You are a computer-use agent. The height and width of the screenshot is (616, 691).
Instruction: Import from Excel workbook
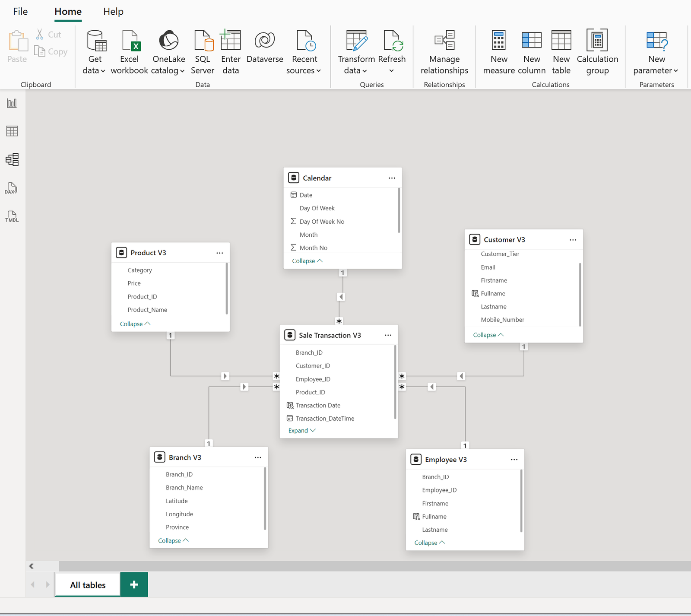pyautogui.click(x=129, y=52)
